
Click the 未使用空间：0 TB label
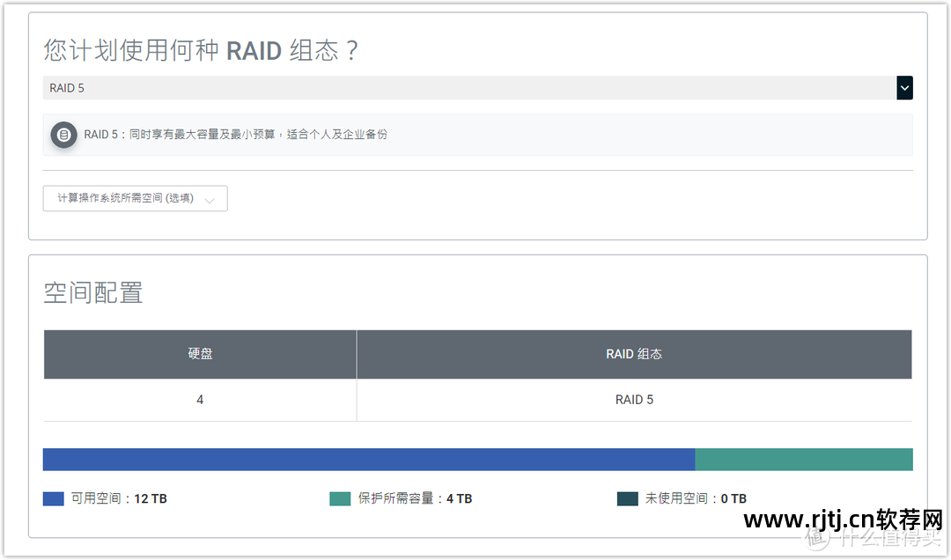point(696,498)
